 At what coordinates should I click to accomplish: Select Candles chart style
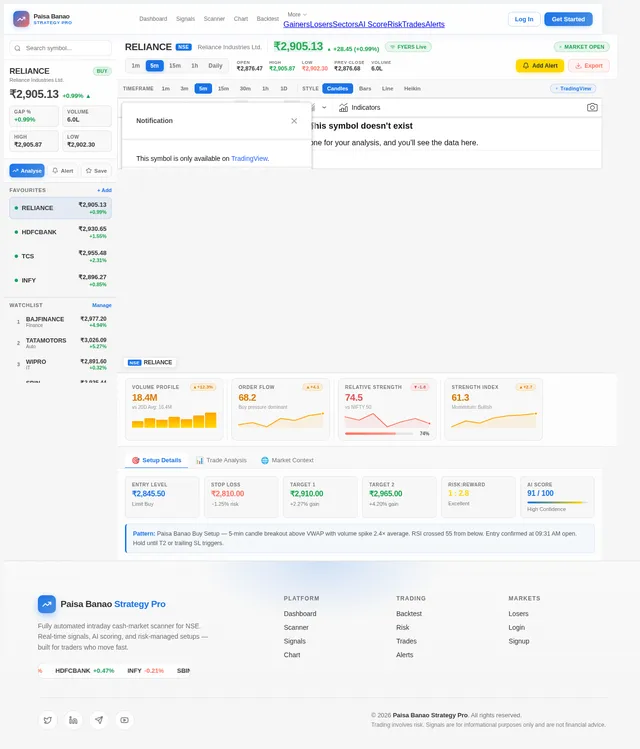(338, 88)
